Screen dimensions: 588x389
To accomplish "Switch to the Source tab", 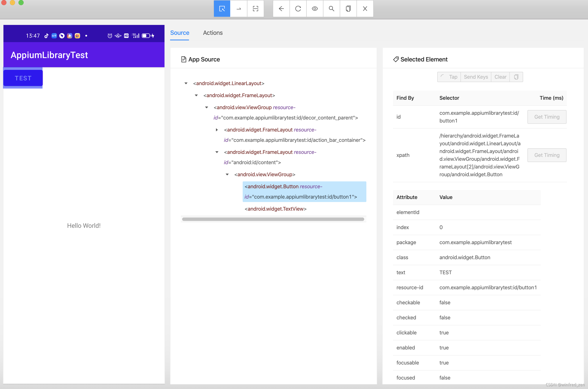I will pyautogui.click(x=180, y=33).
